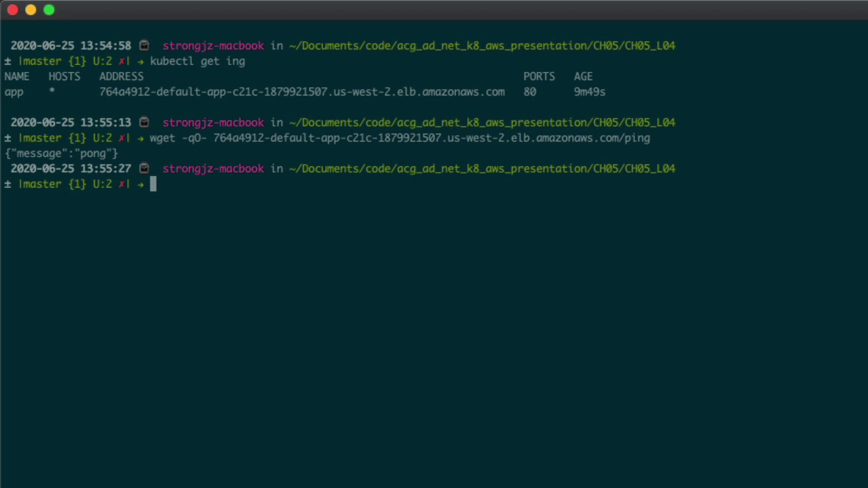
Task: Click the {"message":"pong"} output line
Action: (61, 154)
